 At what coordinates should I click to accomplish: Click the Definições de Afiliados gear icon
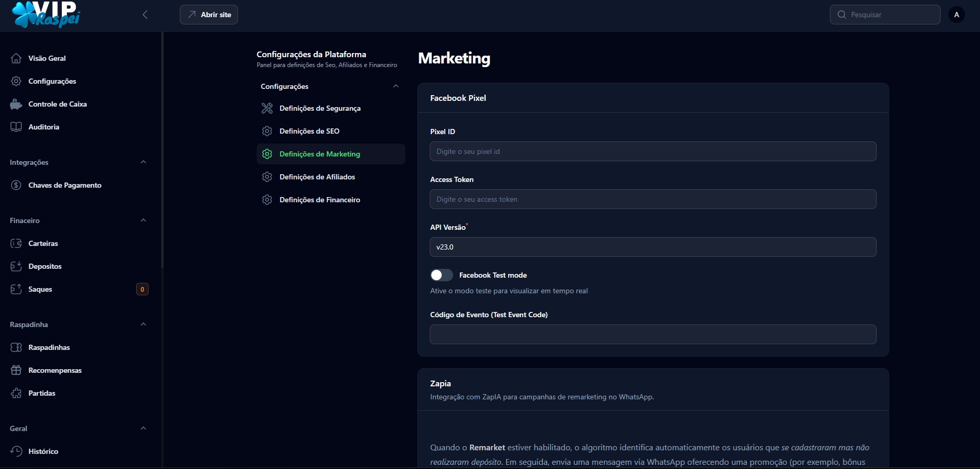[267, 177]
